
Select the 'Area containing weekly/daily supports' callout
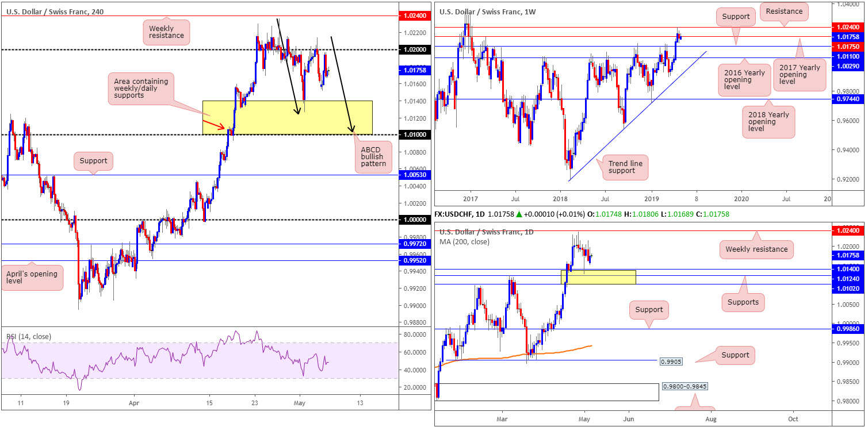[x=142, y=88]
